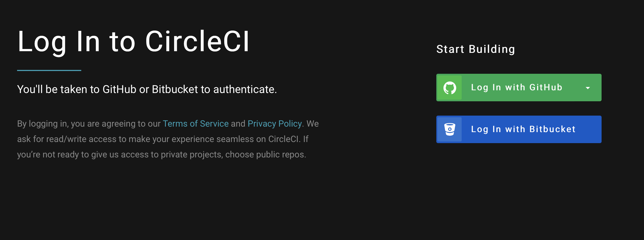Screen dimensions: 644x240
Task: Click the blue divider line under title
Action: [x=49, y=70]
